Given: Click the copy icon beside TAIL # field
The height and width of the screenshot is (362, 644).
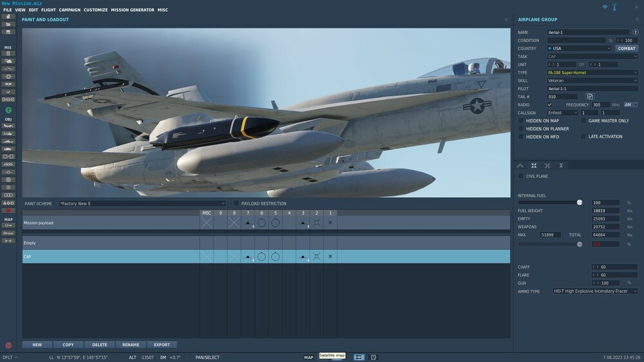Looking at the screenshot, I should tap(590, 97).
